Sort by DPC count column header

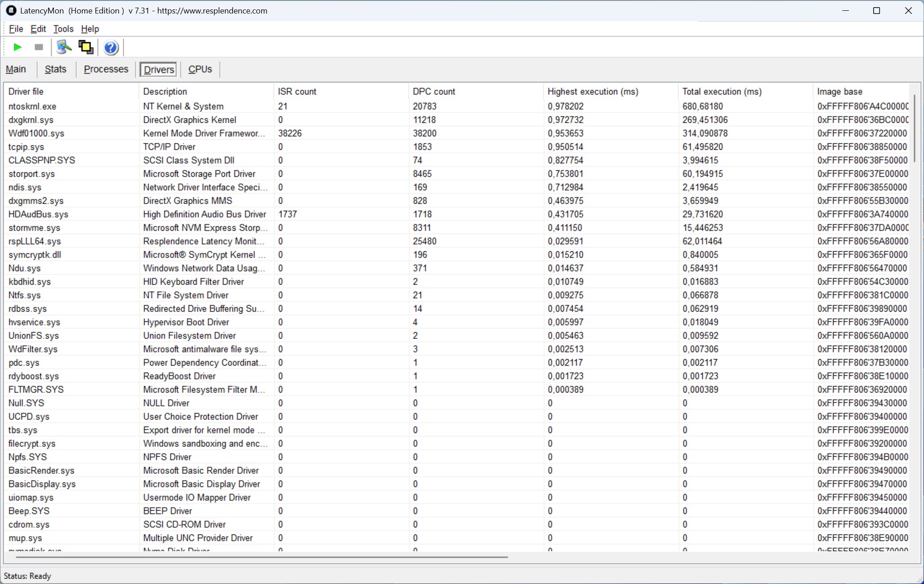pos(434,92)
